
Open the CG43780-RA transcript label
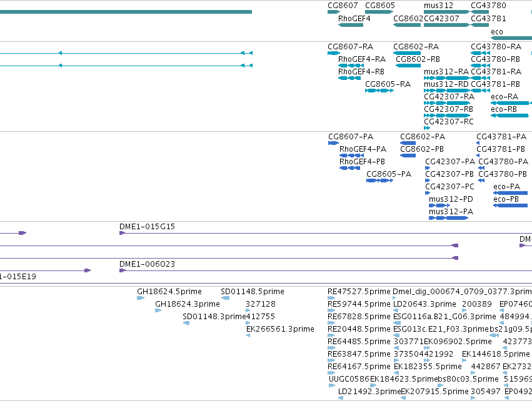point(496,47)
